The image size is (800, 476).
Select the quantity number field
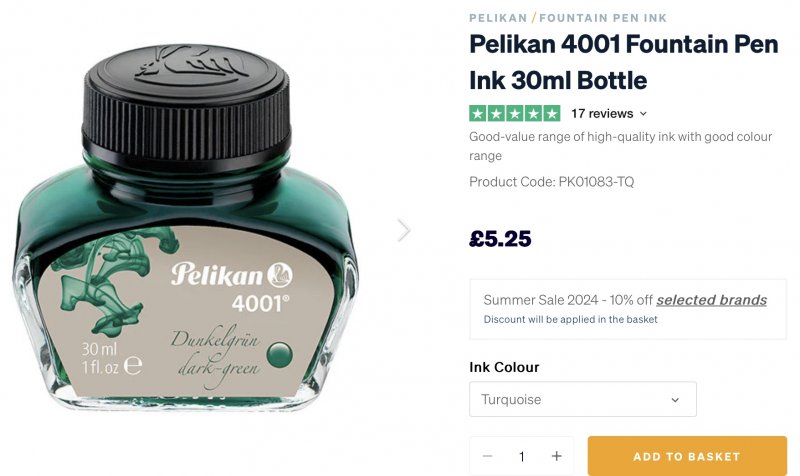tap(521, 456)
